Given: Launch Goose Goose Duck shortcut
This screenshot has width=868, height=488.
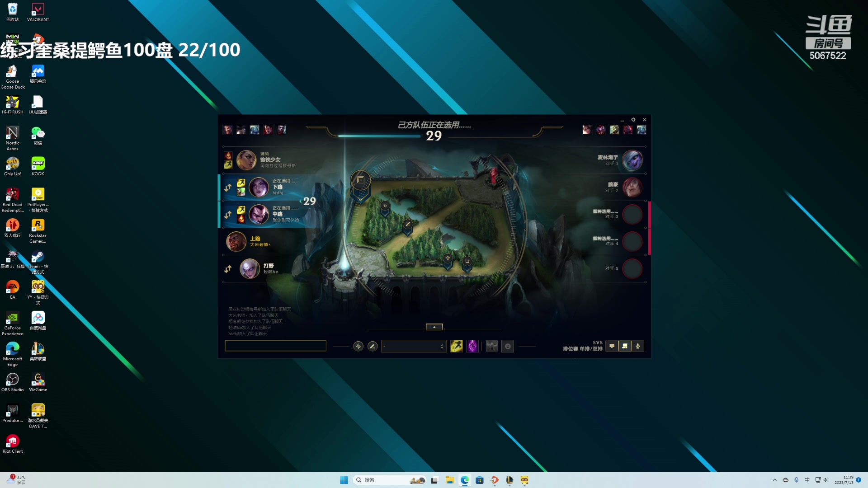Looking at the screenshot, I should tap(13, 77).
